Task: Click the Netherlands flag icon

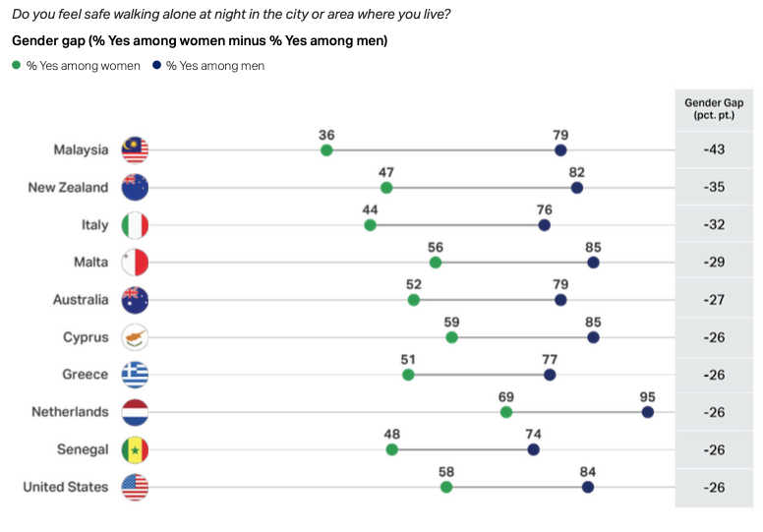Action: pos(135,412)
